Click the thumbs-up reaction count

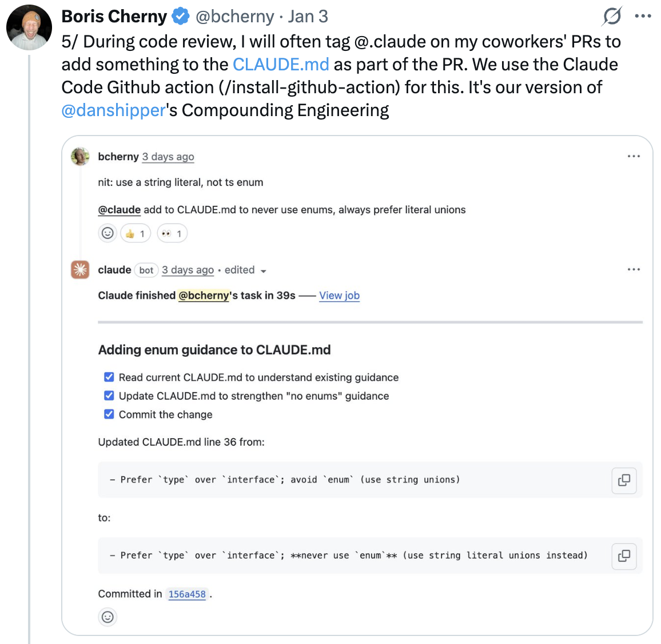point(135,233)
